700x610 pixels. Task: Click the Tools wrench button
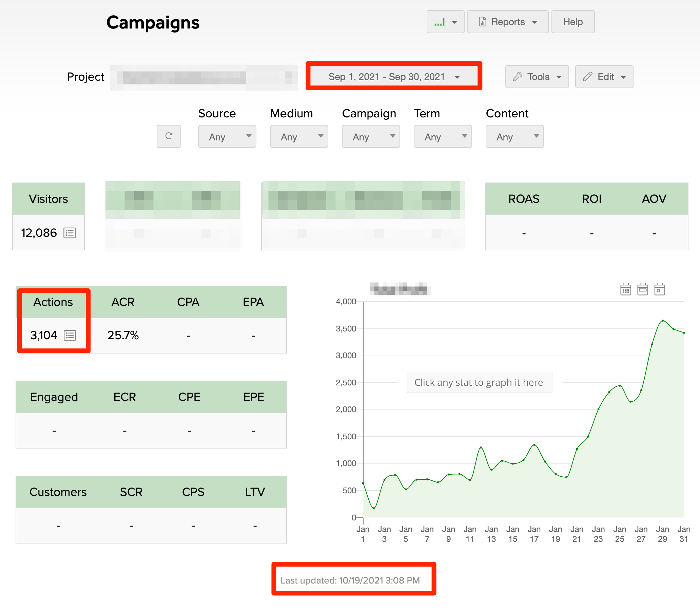537,77
